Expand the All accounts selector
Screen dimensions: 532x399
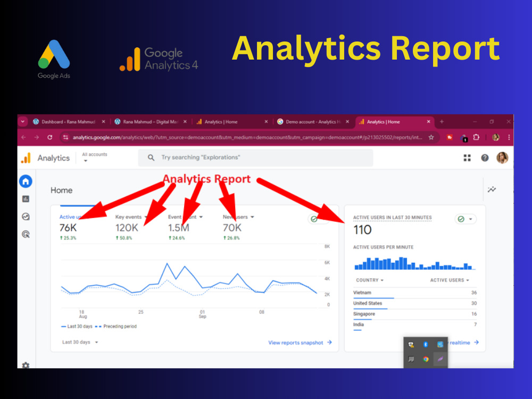click(x=94, y=157)
